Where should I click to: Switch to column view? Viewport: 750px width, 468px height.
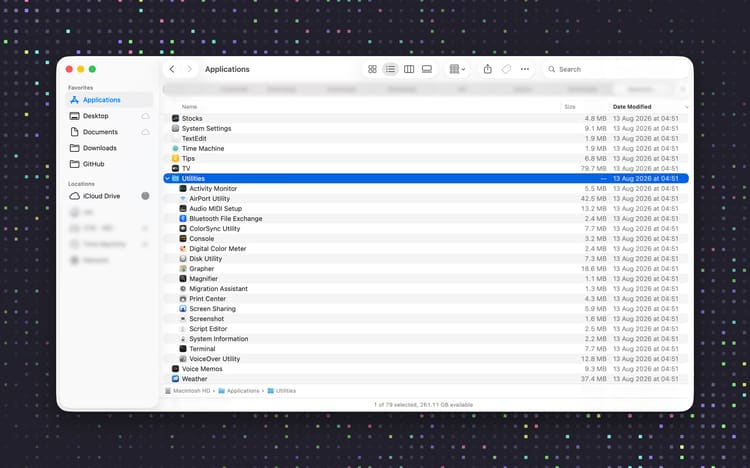(x=409, y=69)
